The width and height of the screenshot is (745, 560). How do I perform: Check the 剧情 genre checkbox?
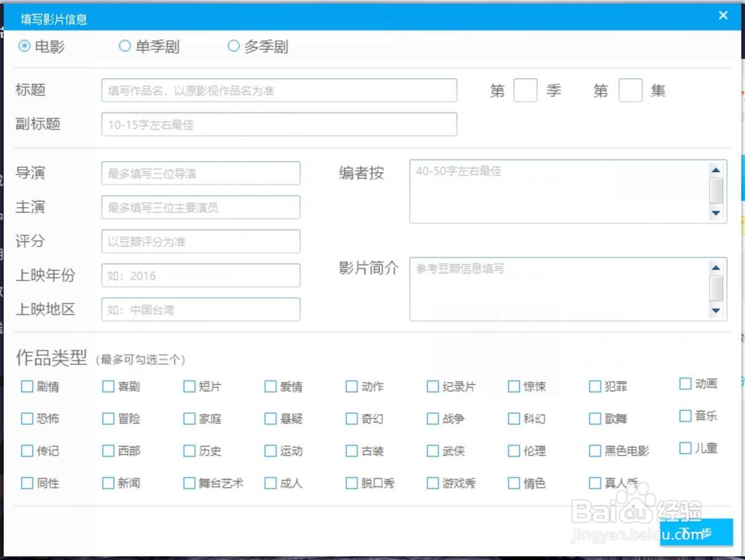pyautogui.click(x=27, y=386)
